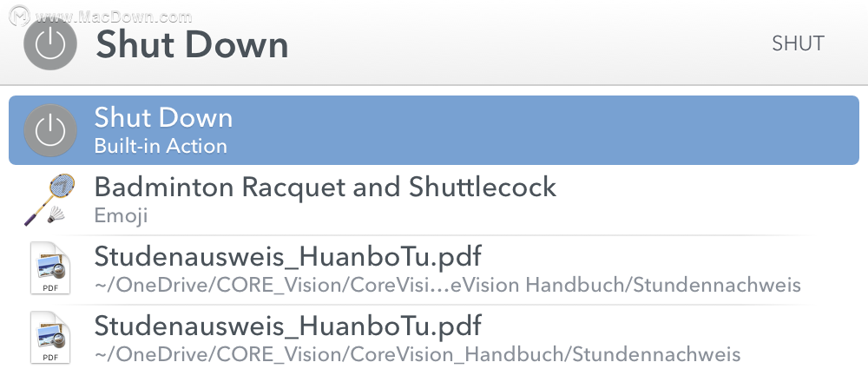Click power icon in highlighted Shut Down row
868x382 pixels.
(x=49, y=130)
